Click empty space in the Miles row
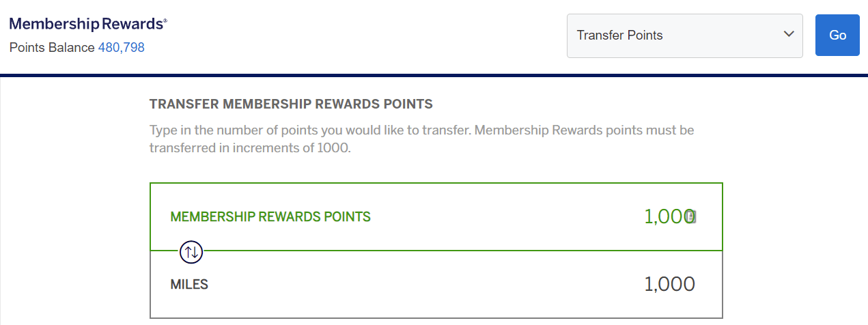Viewport: 868px width, 325px height. (x=423, y=285)
